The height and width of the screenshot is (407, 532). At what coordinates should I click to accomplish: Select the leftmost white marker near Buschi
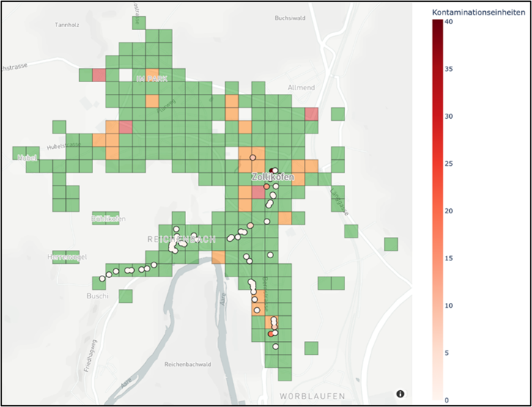pos(102,278)
